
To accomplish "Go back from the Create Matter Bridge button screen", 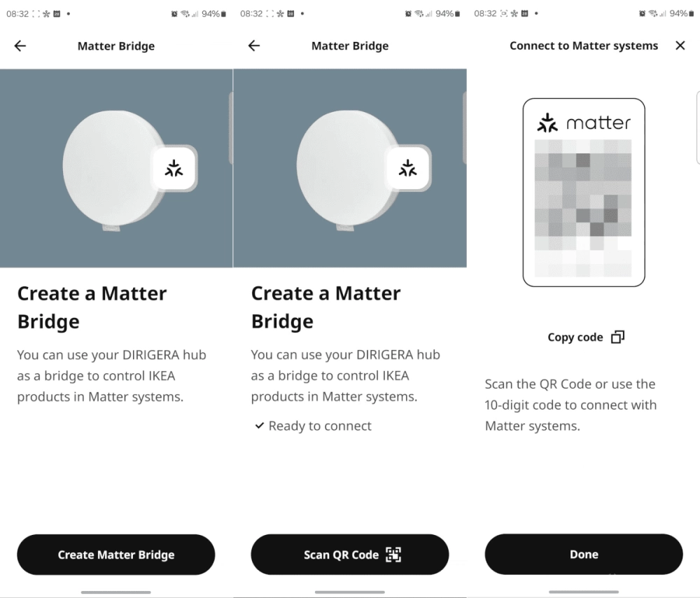I will [20, 46].
